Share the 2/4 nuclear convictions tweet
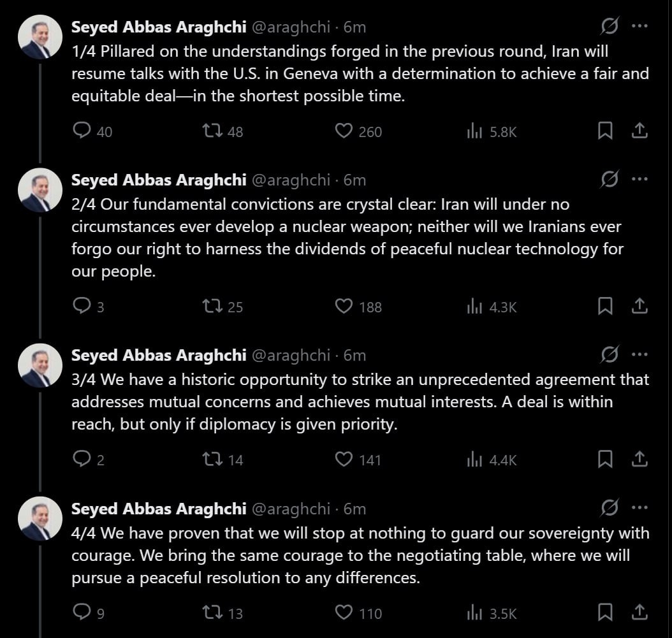The height and width of the screenshot is (638, 672). pos(639,307)
